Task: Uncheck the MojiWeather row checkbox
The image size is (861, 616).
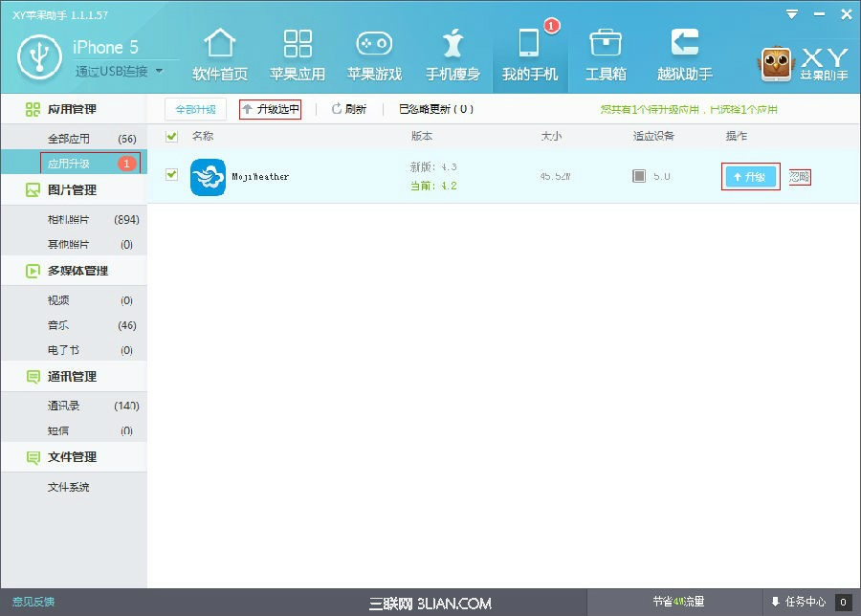Action: 169,177
